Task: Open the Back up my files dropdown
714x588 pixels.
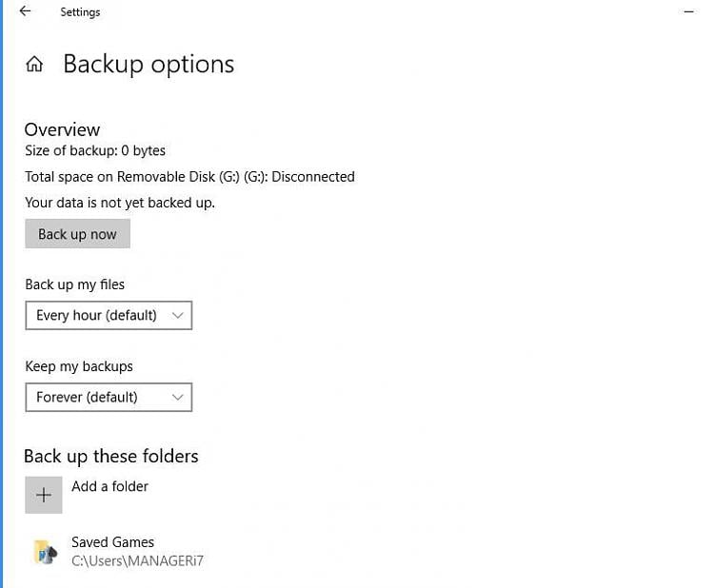Action: point(109,315)
